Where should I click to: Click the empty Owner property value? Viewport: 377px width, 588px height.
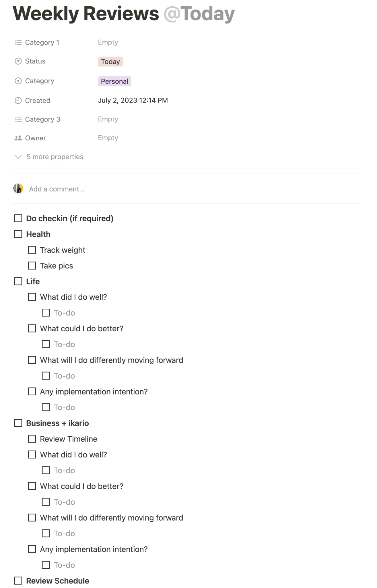(108, 138)
